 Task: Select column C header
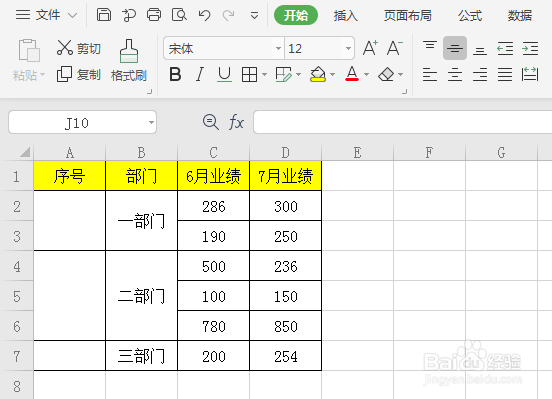213,152
